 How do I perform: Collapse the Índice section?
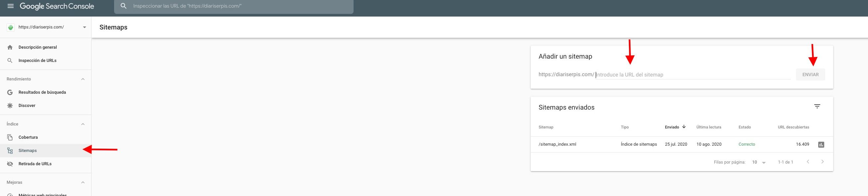point(83,124)
